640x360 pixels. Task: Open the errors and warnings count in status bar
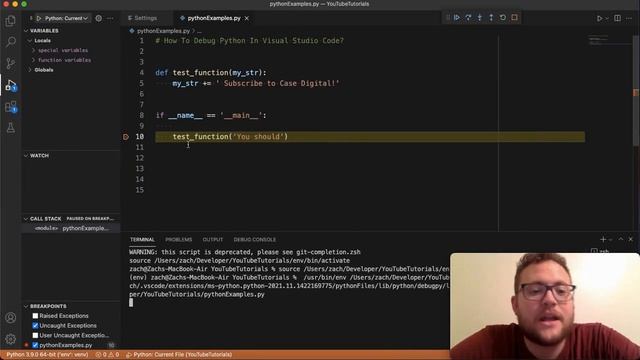[107, 355]
